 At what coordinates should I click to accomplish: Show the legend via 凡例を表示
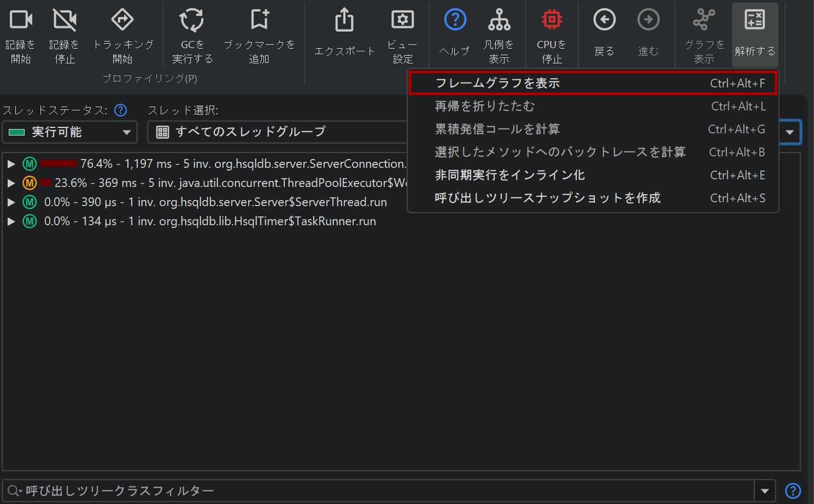pyautogui.click(x=499, y=20)
